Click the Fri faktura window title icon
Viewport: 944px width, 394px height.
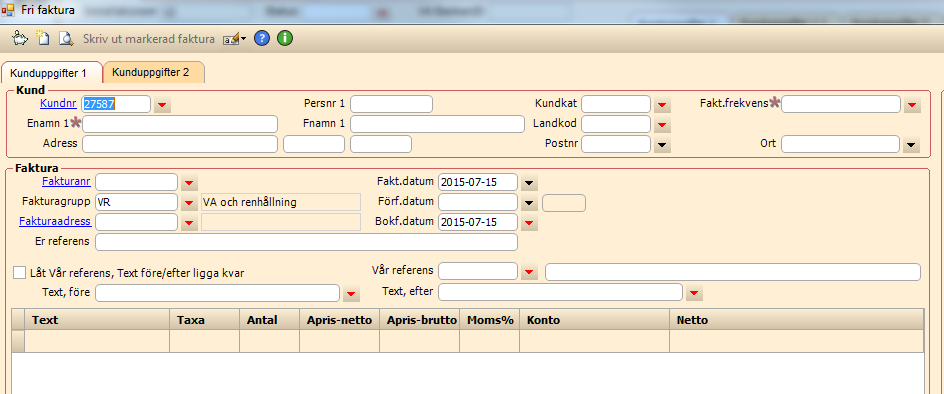pyautogui.click(x=8, y=10)
